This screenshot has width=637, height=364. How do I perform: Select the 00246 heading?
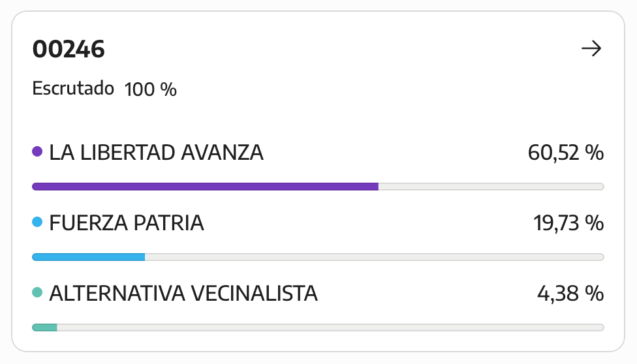pyautogui.click(x=69, y=49)
